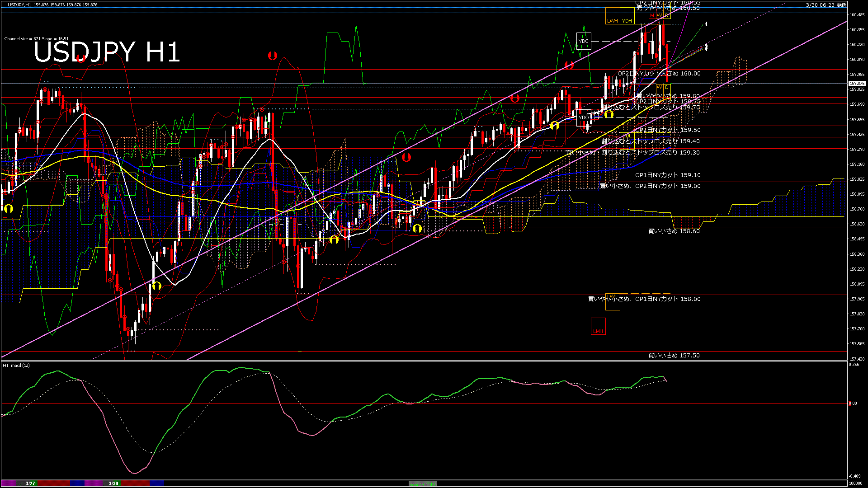
Task: Click the LMH red box marker
Action: [598, 327]
